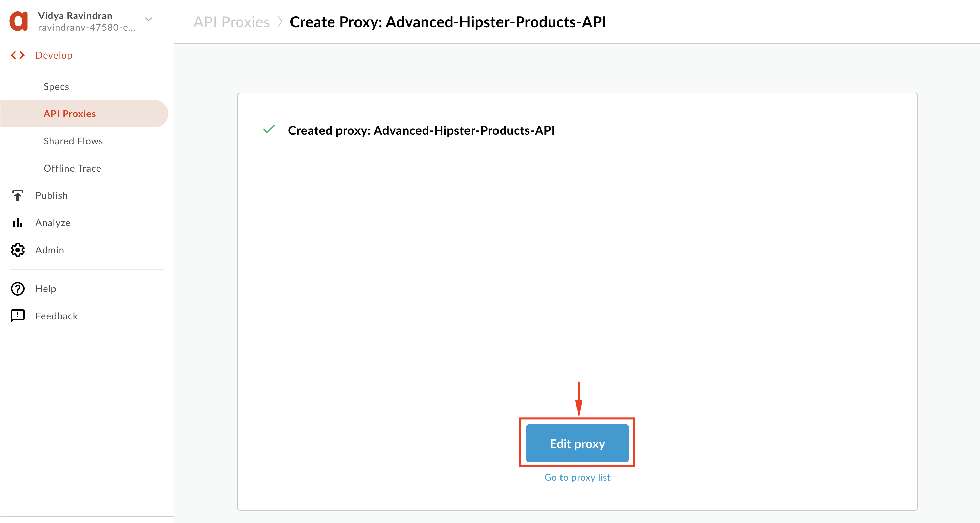The image size is (980, 523).
Task: Click the Admin gear icon
Action: (17, 250)
